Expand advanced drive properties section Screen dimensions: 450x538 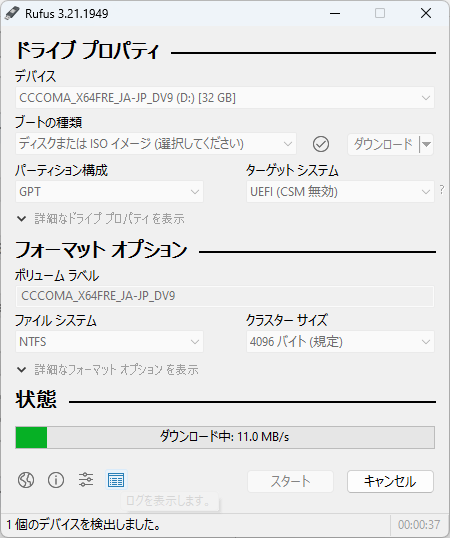pos(101,219)
